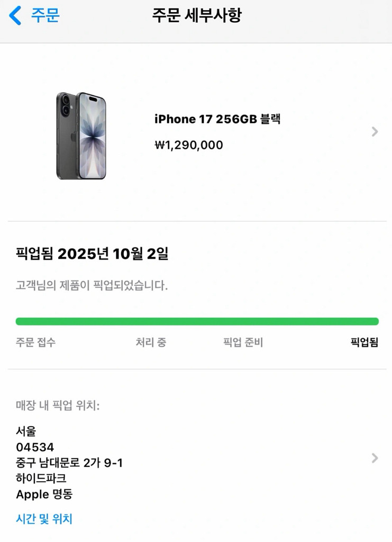Select the bold 픽업됨 final step label
This screenshot has height=542, width=392.
tap(364, 342)
